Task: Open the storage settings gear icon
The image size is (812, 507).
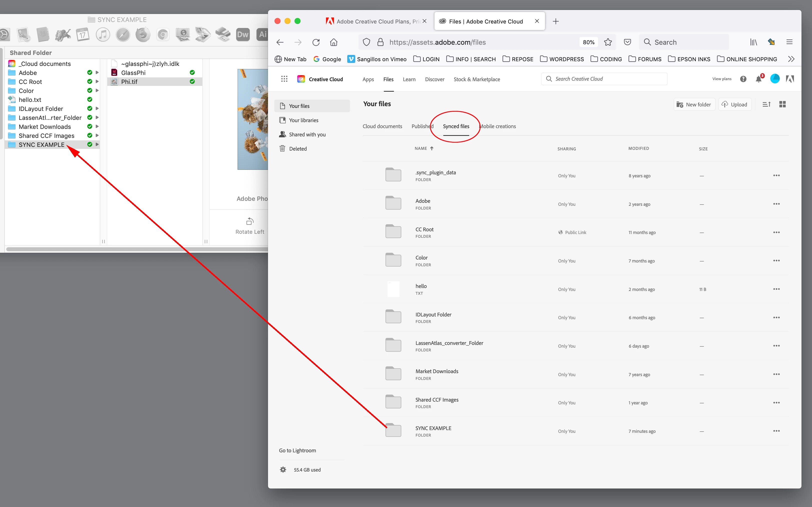Action: coord(283,470)
